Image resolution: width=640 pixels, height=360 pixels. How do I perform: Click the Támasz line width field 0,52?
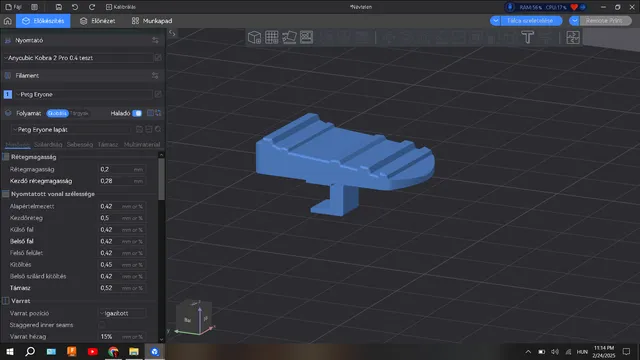pyautogui.click(x=122, y=288)
